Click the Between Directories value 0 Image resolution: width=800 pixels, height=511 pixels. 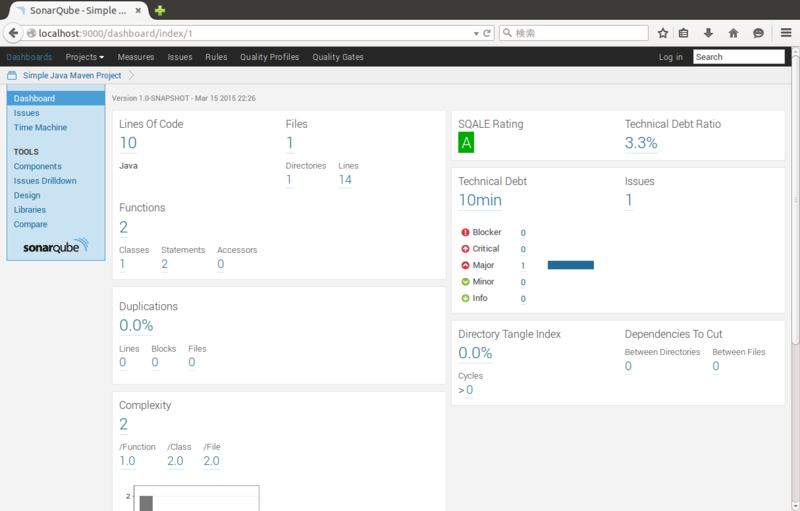[628, 366]
